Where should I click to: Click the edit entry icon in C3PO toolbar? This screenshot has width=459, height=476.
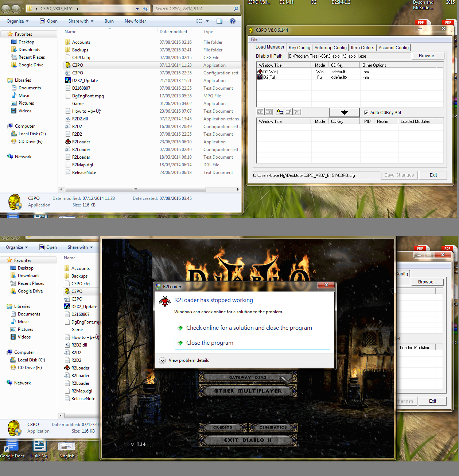point(288,112)
